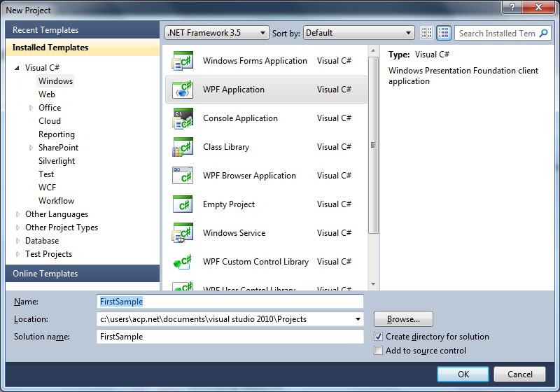Select the Empty Project label text
This screenshot has width=560, height=392.
[x=229, y=204]
